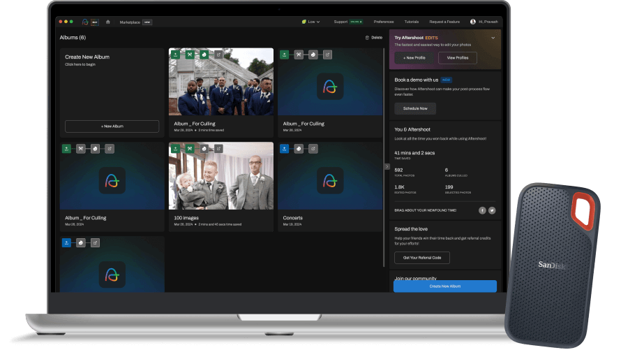
Task: Click export icon on groomsmen photo album
Action: click(218, 54)
